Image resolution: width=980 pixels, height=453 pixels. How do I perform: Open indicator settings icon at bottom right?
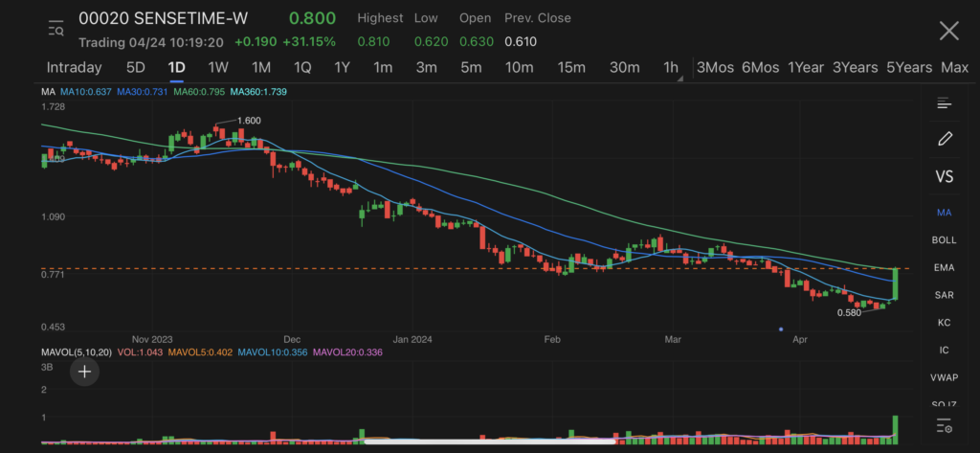pos(944,427)
